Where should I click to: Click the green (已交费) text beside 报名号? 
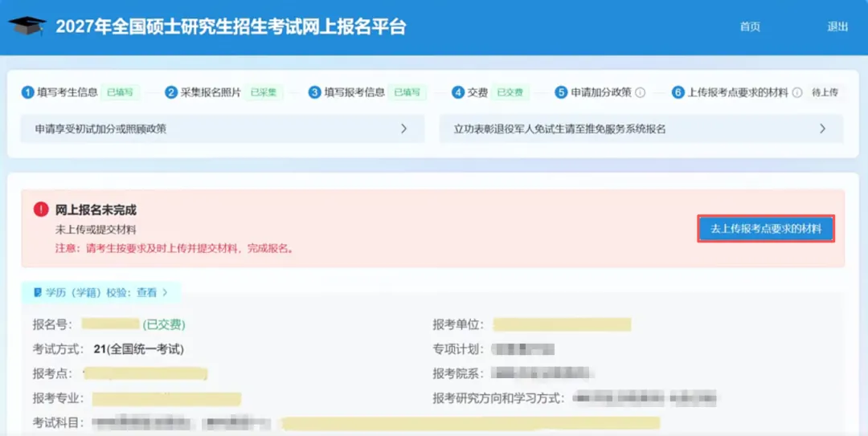(164, 324)
